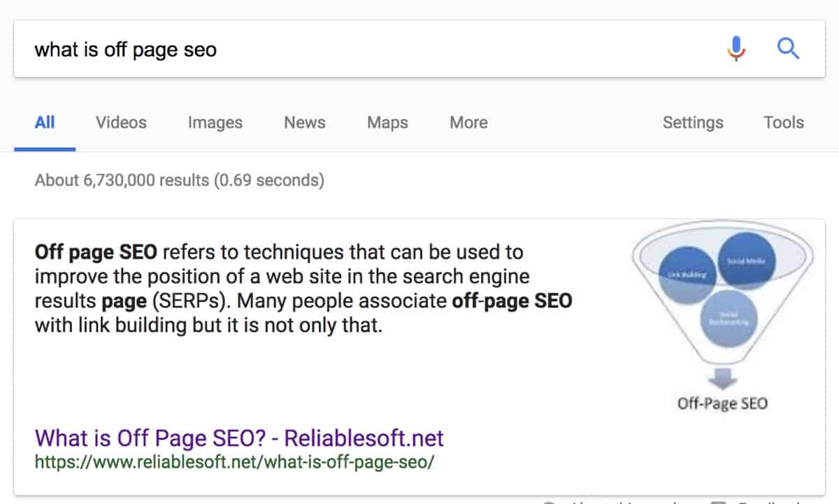Click the blue magnifying glass search icon
The image size is (839, 504).
click(x=788, y=49)
